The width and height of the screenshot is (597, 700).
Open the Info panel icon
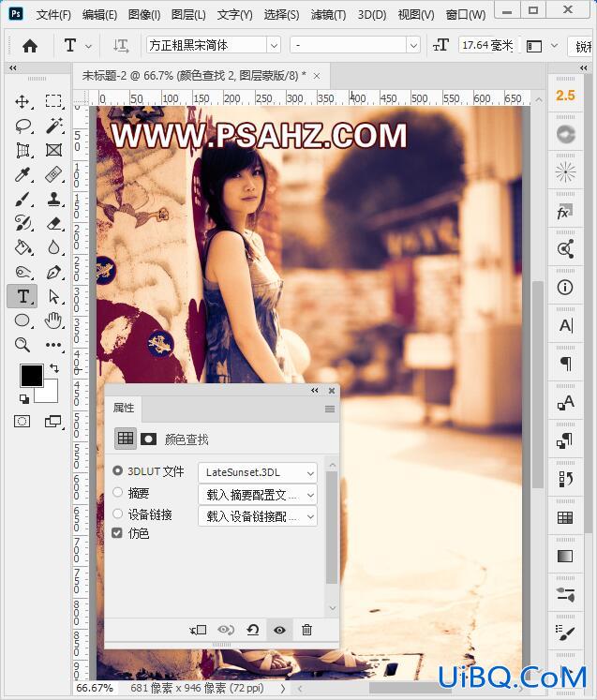point(565,287)
